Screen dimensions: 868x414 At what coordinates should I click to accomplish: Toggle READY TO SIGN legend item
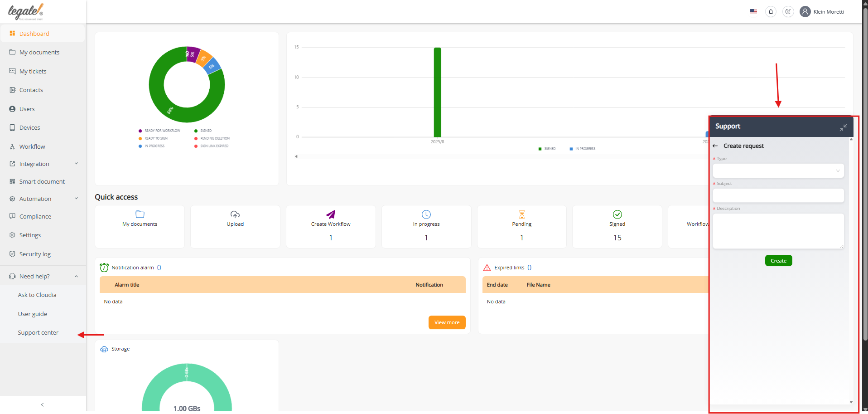click(153, 138)
